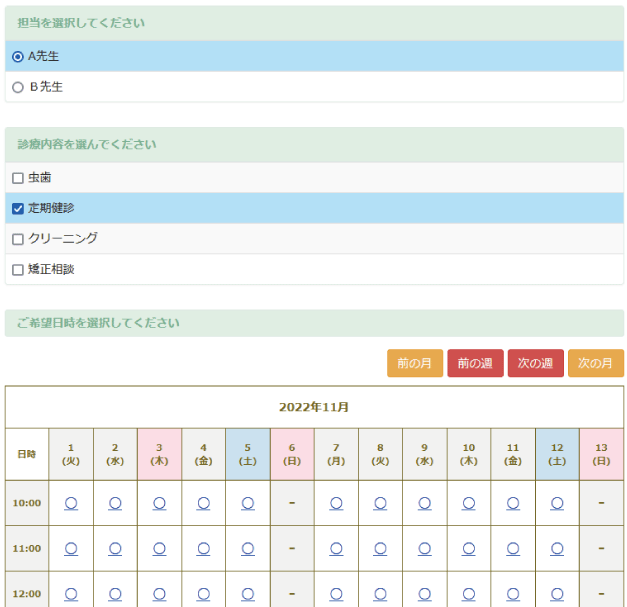Select 10:00 circle on Saturday the 12th
627x607 pixels.
[x=557, y=503]
